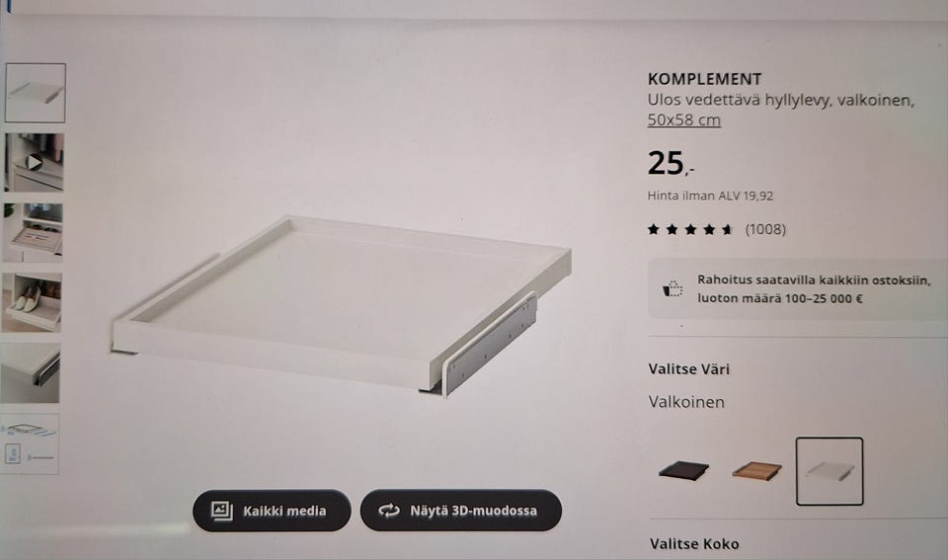Screen dimensions: 948x560
Task: Open the (1008) reviews count
Action: 765,229
